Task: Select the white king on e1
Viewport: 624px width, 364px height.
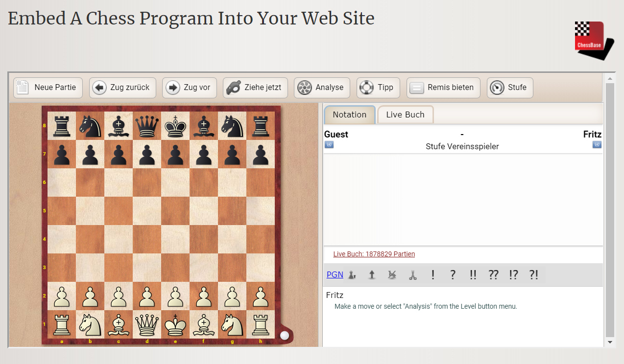Action: coord(175,324)
